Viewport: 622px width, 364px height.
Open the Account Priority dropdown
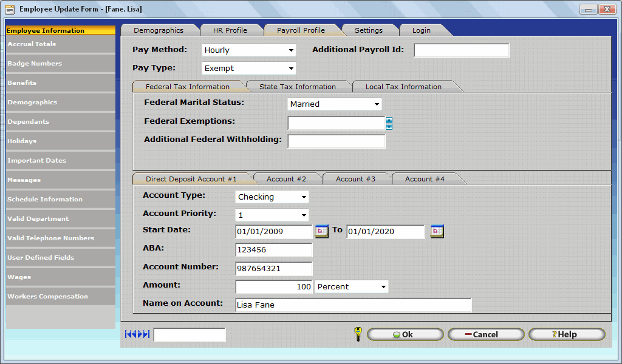[303, 215]
